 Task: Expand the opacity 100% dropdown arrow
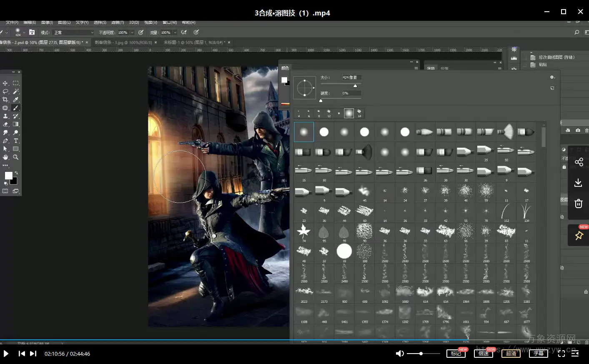point(132,33)
